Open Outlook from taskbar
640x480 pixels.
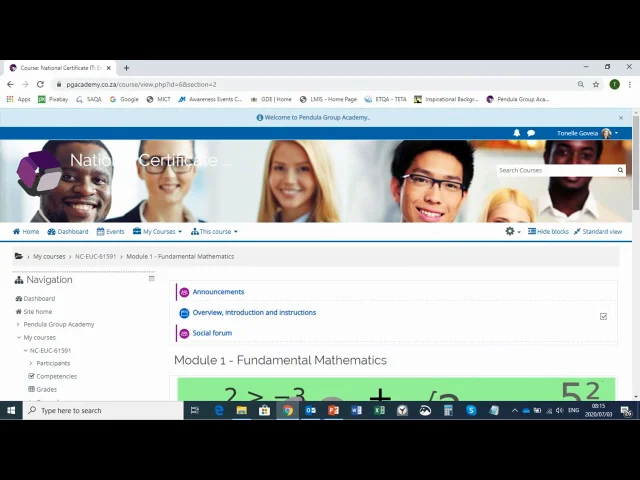(310, 411)
